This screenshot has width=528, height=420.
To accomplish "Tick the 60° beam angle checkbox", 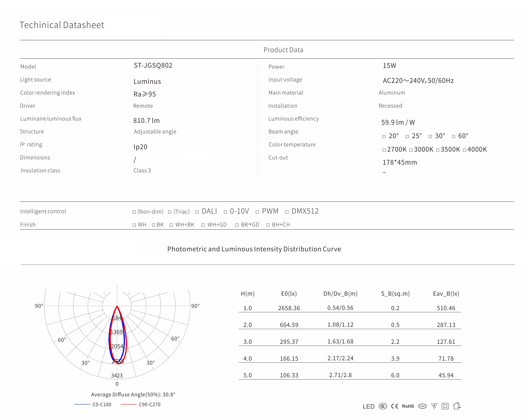I will (x=454, y=137).
